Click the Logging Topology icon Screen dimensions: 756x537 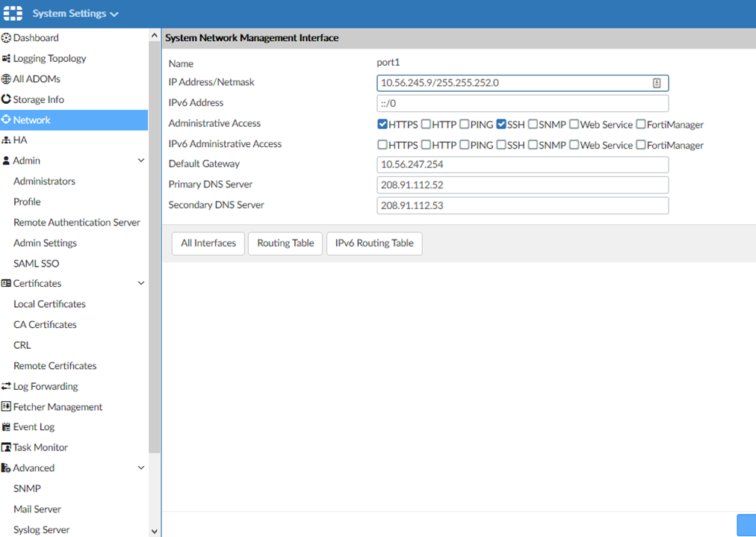coord(7,58)
